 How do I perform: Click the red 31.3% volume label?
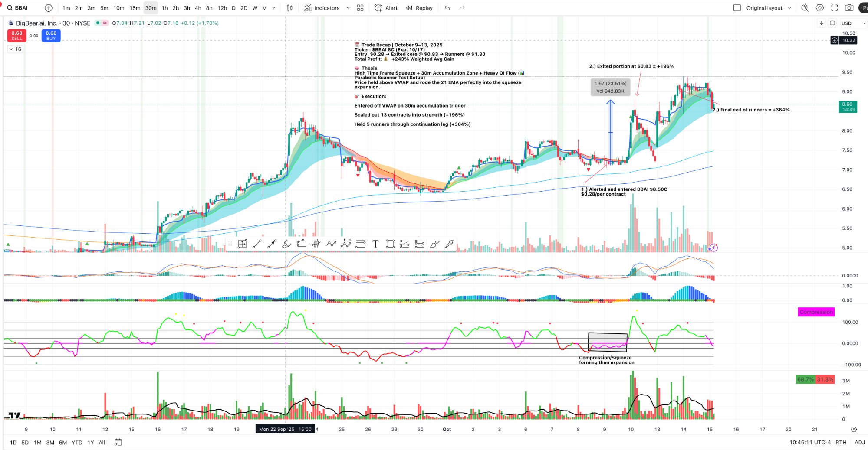click(825, 379)
